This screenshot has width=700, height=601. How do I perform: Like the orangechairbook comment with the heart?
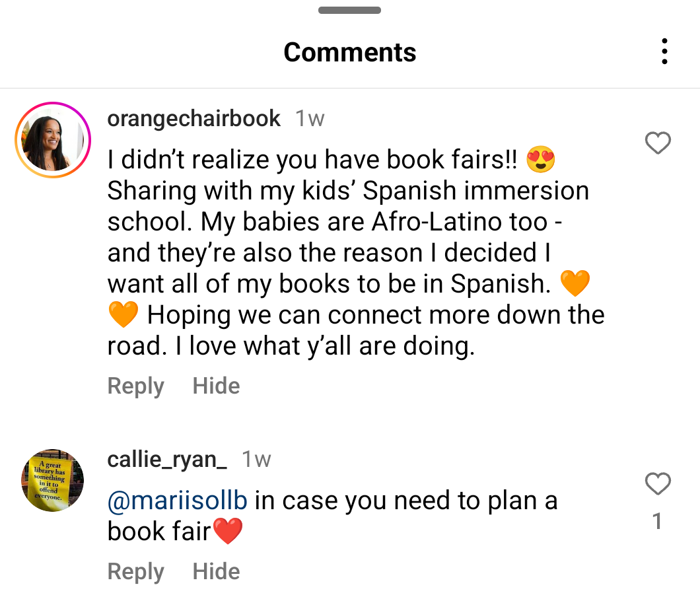pyautogui.click(x=658, y=143)
